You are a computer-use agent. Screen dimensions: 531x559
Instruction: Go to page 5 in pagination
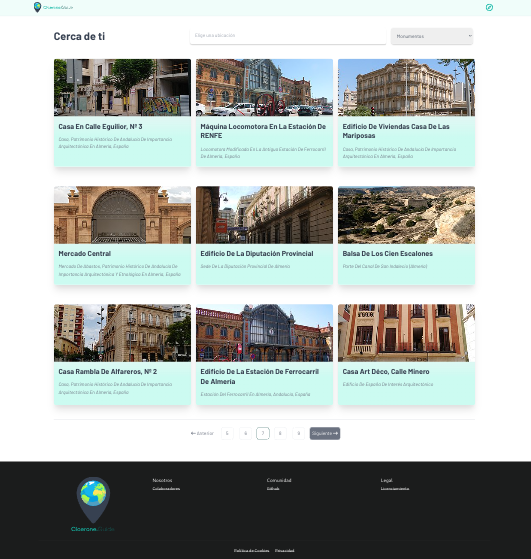coord(227,433)
